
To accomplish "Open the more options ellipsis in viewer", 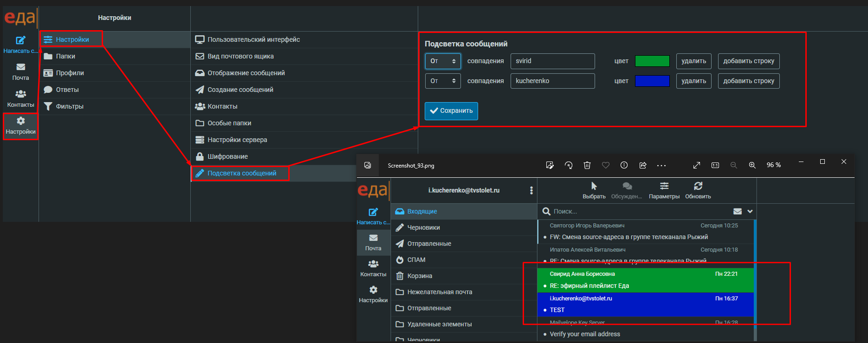I will [661, 165].
